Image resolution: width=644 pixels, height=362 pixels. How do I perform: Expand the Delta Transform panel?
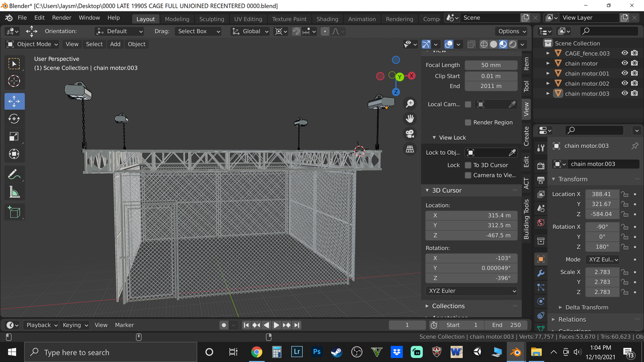[x=587, y=307]
